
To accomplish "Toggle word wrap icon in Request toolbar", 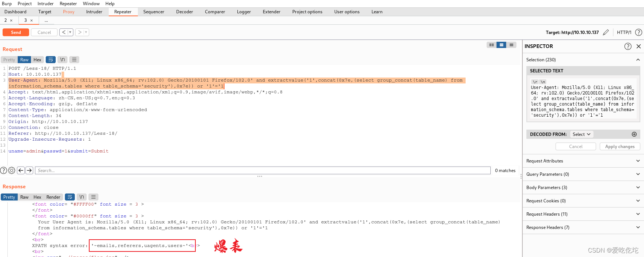I will click(x=51, y=59).
